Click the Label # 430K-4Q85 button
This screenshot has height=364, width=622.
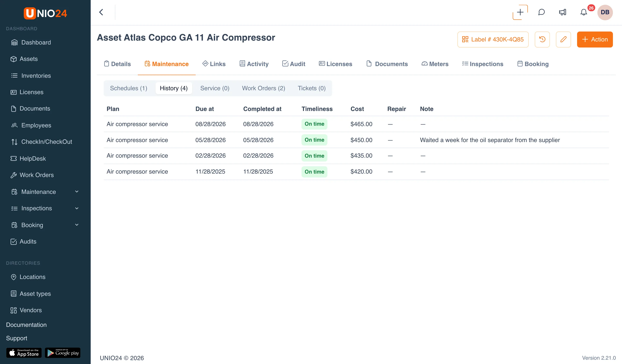click(x=493, y=40)
